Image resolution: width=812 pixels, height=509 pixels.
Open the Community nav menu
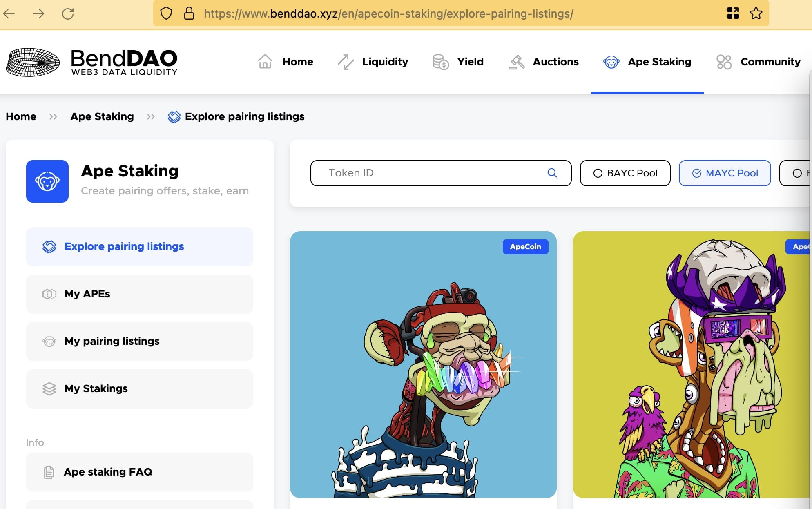click(x=758, y=62)
